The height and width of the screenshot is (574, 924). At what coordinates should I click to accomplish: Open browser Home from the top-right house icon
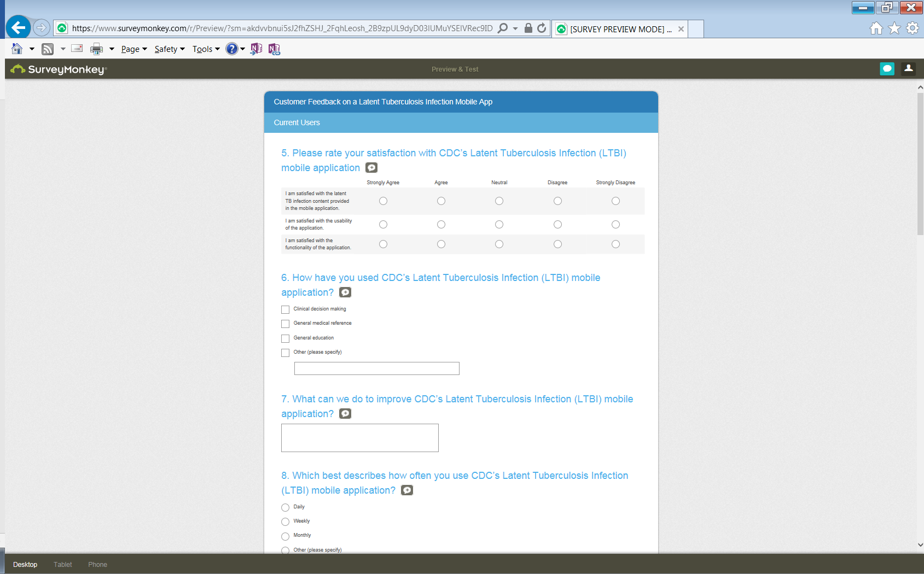[x=876, y=28]
